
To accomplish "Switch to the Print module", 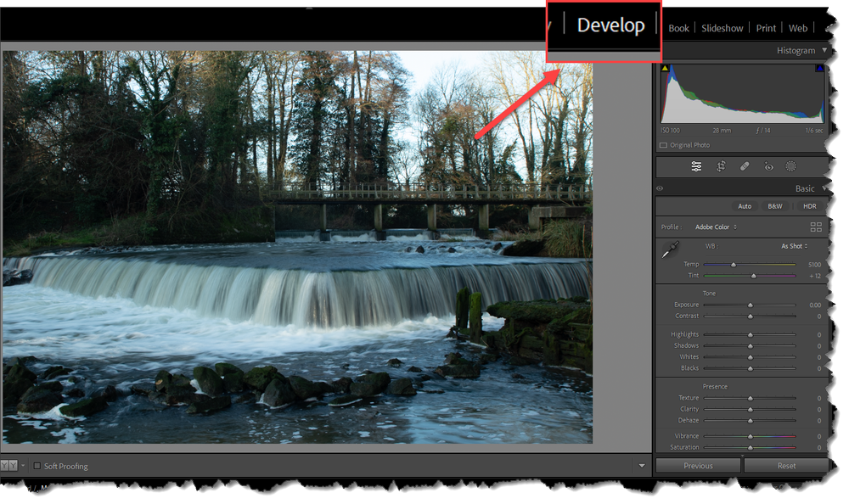I will pos(766,28).
